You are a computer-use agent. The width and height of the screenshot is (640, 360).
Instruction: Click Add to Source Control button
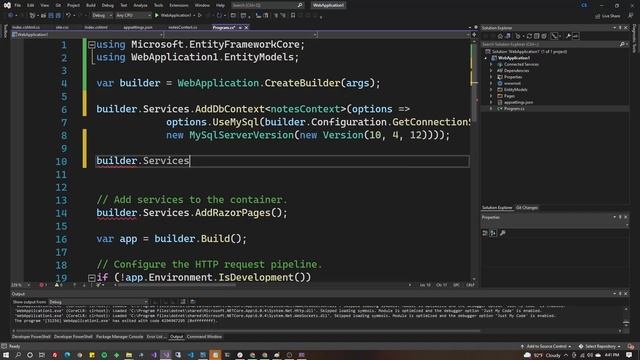(x=546, y=347)
